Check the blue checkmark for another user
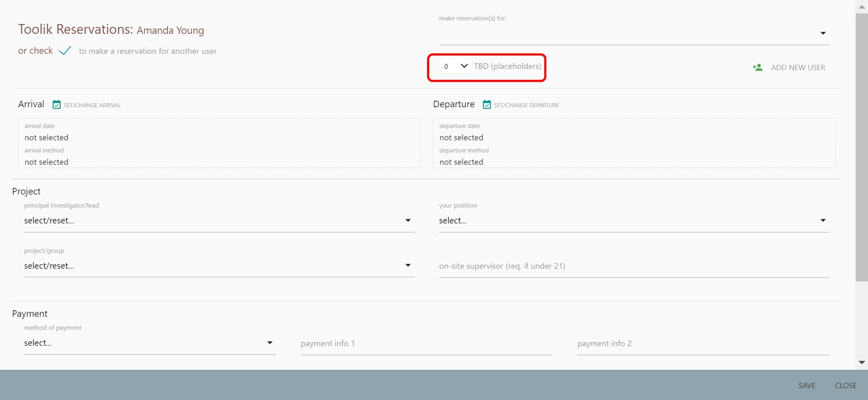The width and height of the screenshot is (868, 400). point(65,51)
